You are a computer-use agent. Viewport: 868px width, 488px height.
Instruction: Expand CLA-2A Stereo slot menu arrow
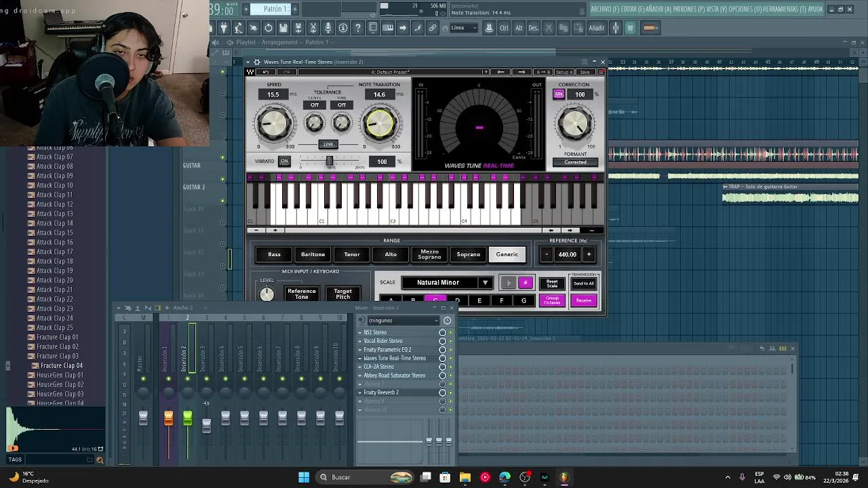[359, 367]
